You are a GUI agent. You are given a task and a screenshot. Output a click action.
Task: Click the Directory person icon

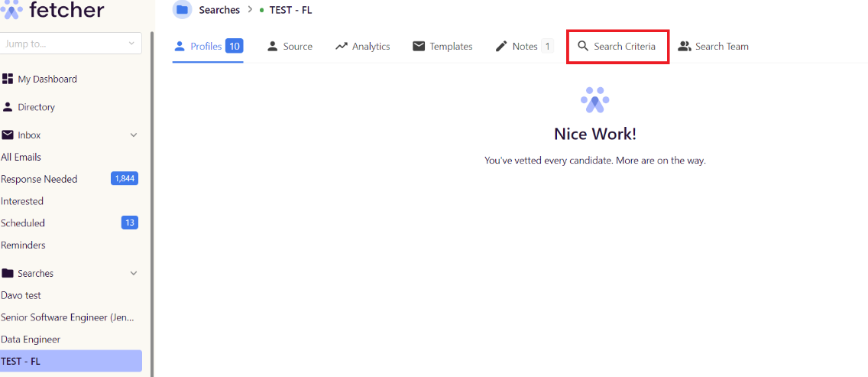[7, 106]
